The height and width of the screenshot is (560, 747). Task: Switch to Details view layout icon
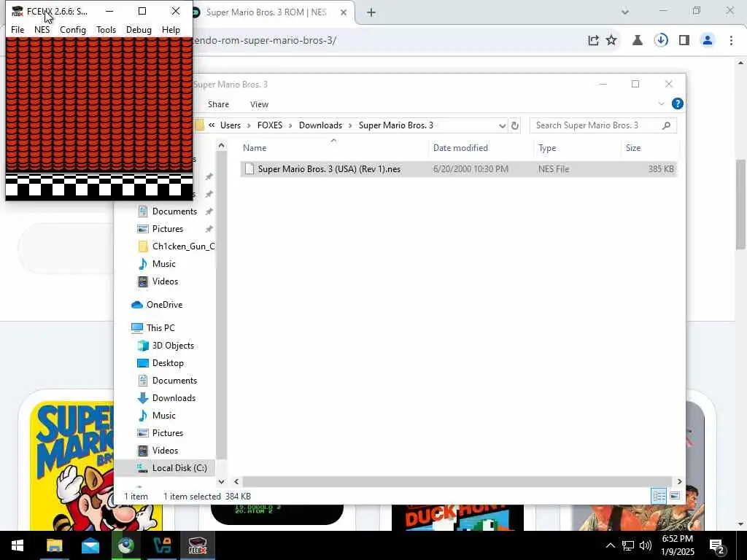(659, 496)
